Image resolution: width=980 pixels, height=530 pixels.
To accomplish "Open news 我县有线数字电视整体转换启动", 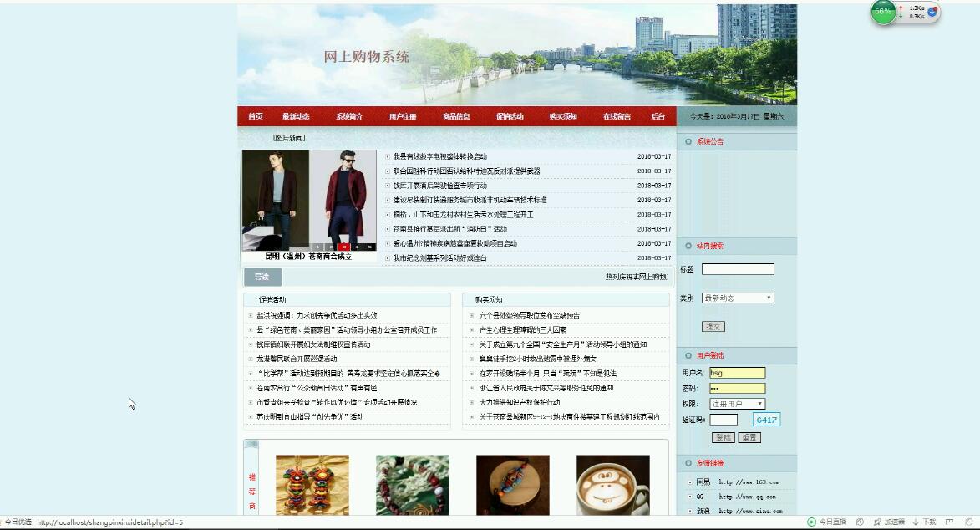I will (x=440, y=156).
